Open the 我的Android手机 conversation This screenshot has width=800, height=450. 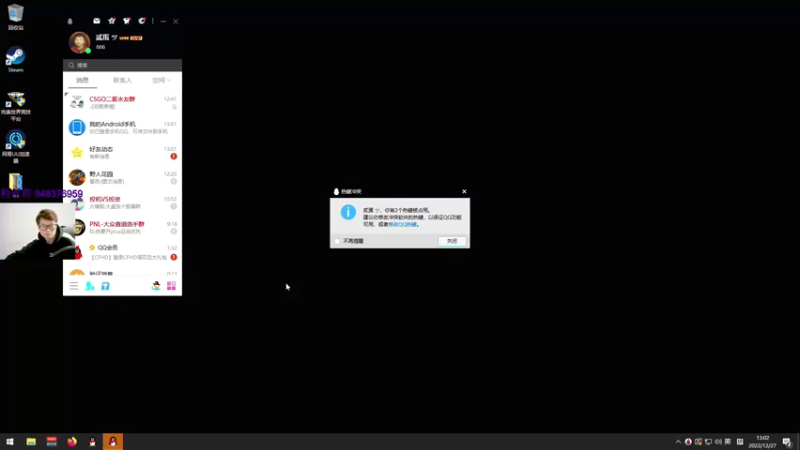click(122, 127)
